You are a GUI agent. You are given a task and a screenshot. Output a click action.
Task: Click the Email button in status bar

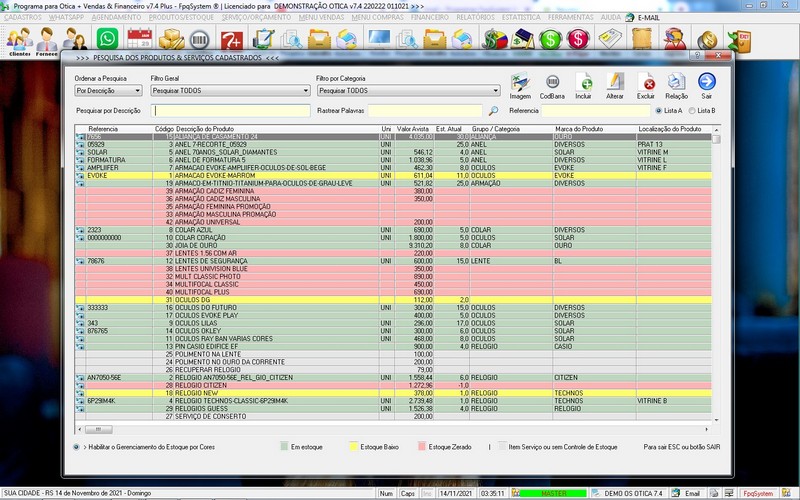pyautogui.click(x=687, y=494)
